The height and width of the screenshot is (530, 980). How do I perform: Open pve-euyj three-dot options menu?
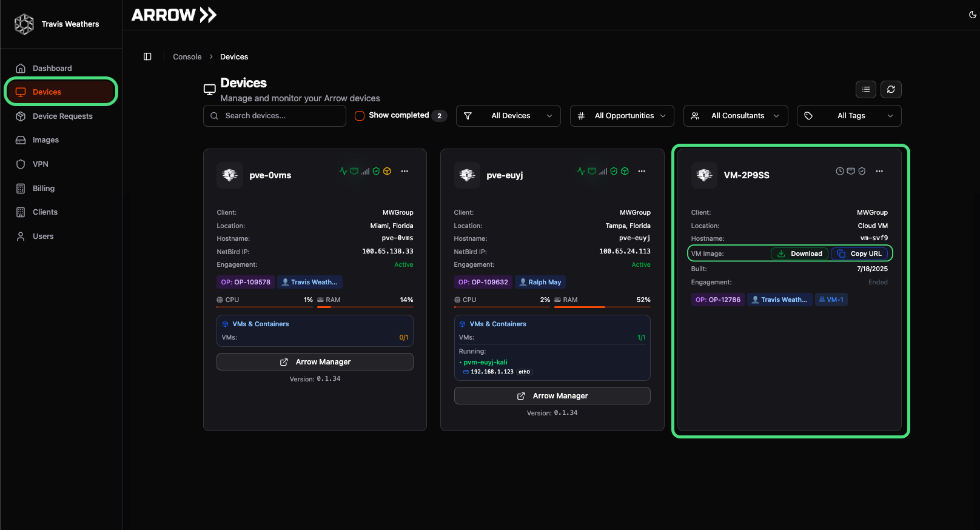coord(642,172)
